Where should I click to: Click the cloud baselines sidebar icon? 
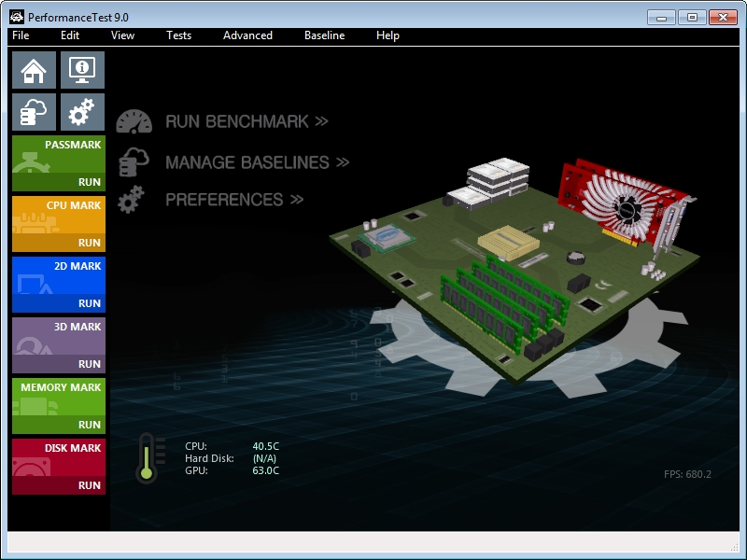pos(34,112)
